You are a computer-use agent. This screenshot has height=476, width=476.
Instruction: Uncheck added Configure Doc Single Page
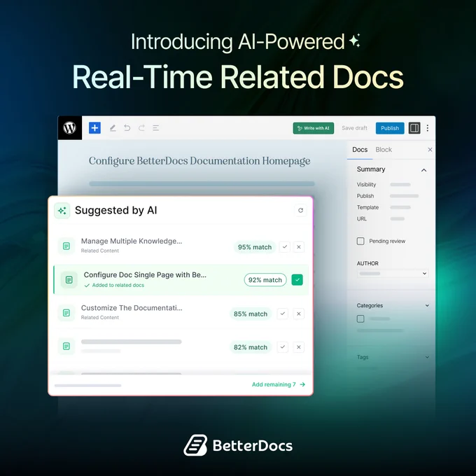pyautogui.click(x=297, y=280)
